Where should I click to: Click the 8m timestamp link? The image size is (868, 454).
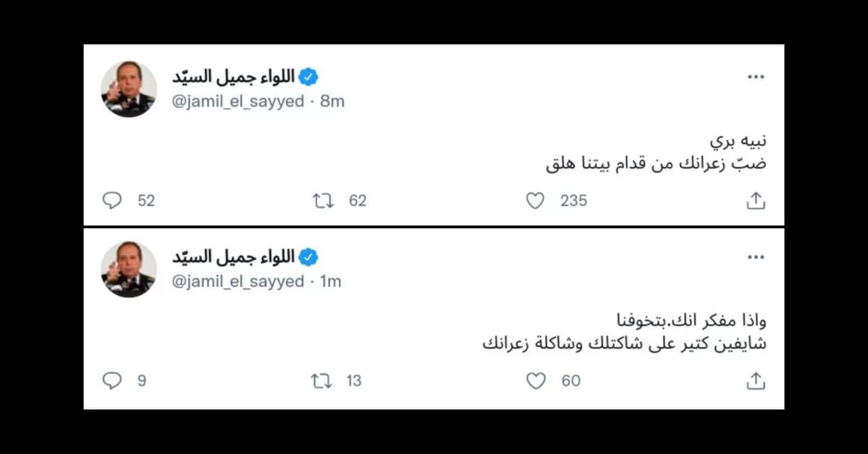332,102
